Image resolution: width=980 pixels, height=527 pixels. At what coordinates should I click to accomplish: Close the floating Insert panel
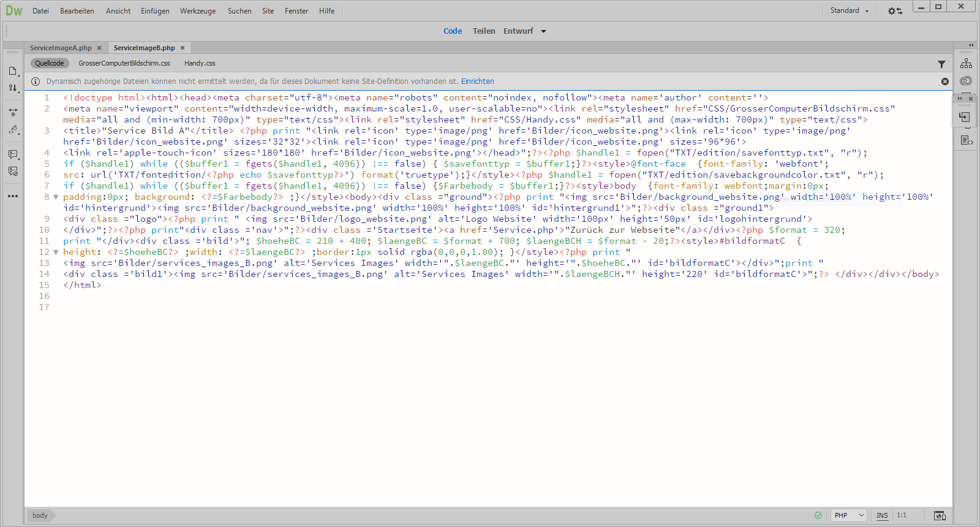point(971,99)
